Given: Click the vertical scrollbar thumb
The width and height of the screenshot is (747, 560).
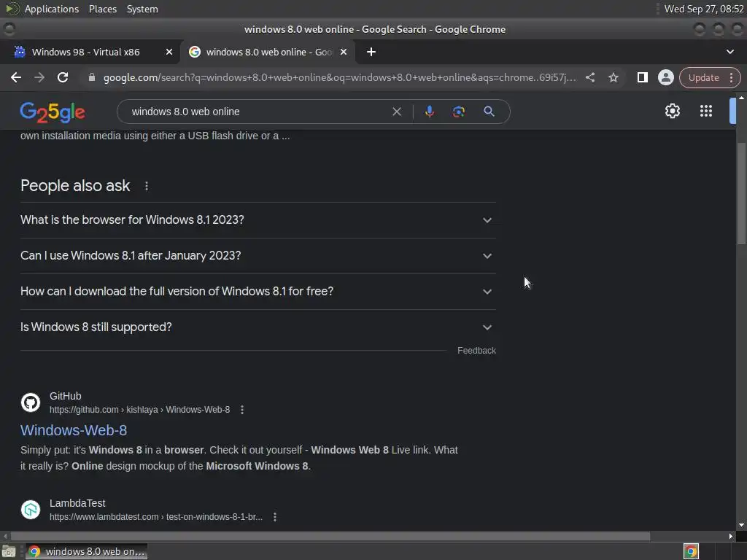Looking at the screenshot, I should (741, 194).
